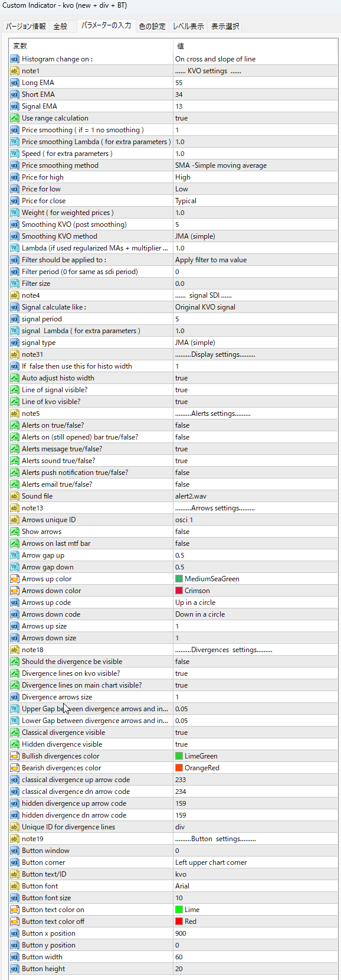Screen dimensions: 341x980
Task: Click the string icon beside Button font
Action: [15, 886]
